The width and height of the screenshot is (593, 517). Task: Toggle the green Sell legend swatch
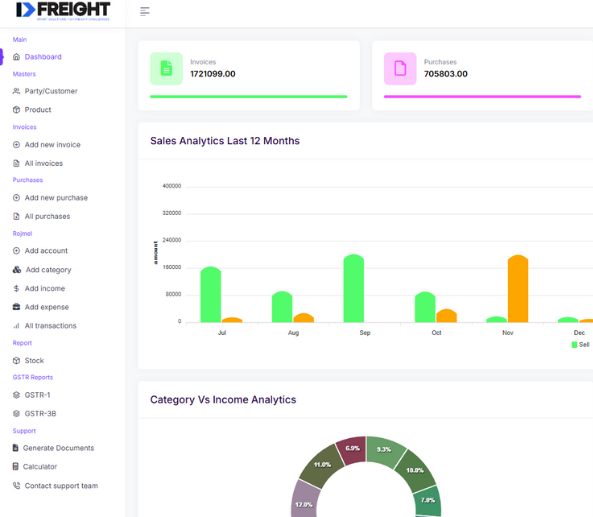[x=574, y=345]
